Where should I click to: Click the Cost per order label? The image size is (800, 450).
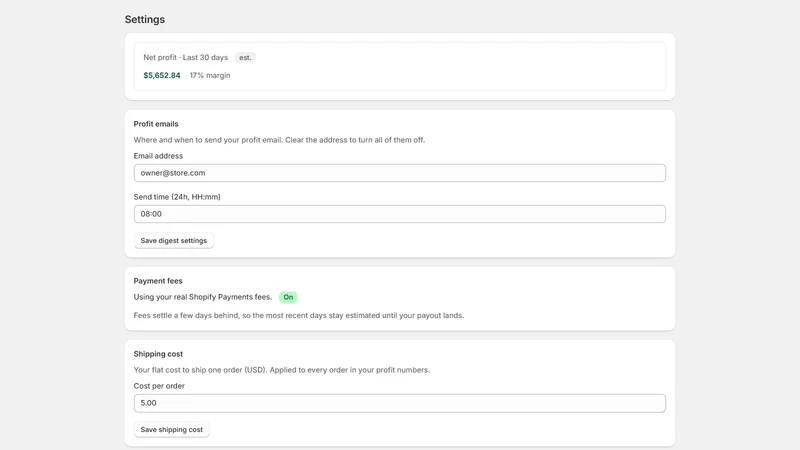coord(159,386)
